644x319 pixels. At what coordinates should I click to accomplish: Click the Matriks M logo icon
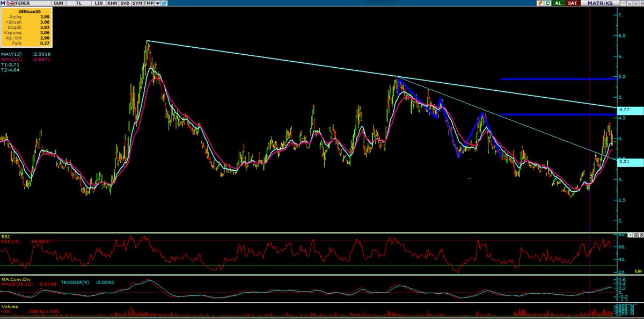tap(3, 3)
